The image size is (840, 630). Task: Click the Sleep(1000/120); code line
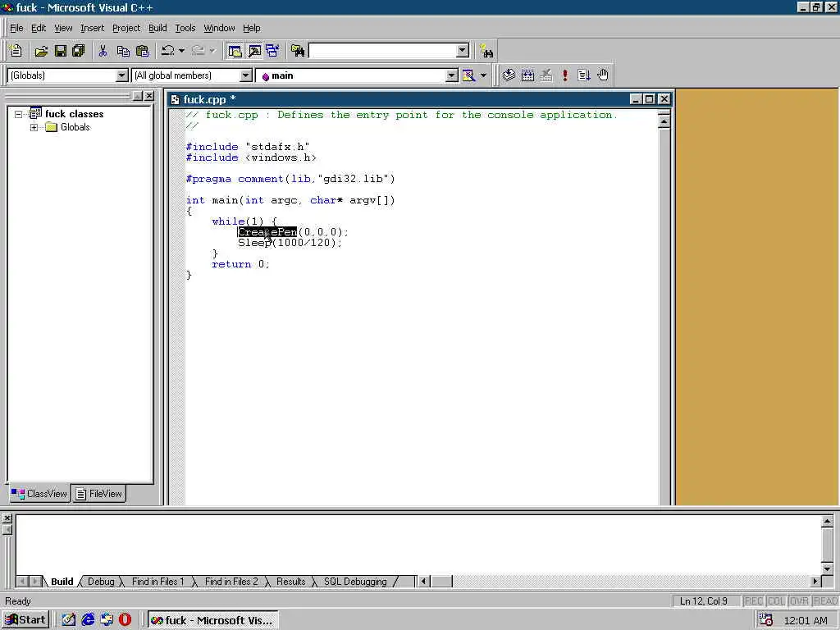click(x=290, y=243)
